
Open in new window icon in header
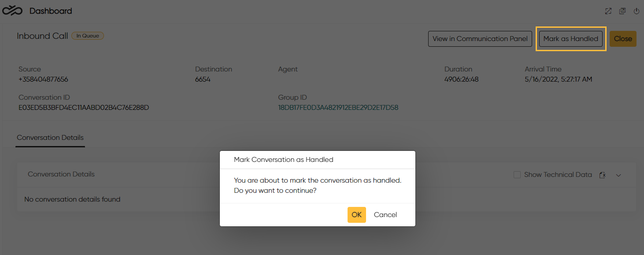pos(622,11)
